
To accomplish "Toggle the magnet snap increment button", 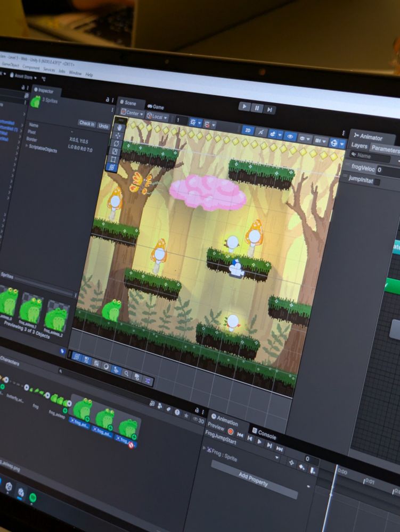I will click(x=207, y=124).
